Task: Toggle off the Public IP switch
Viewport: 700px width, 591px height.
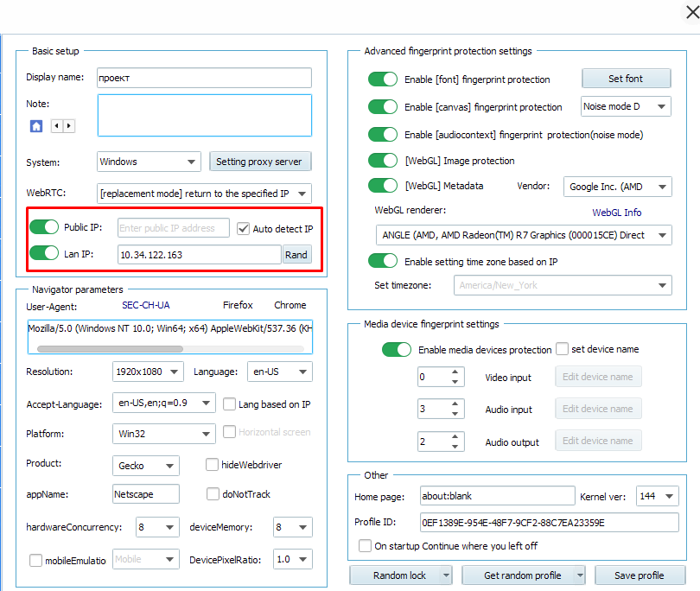Action: 44,227
